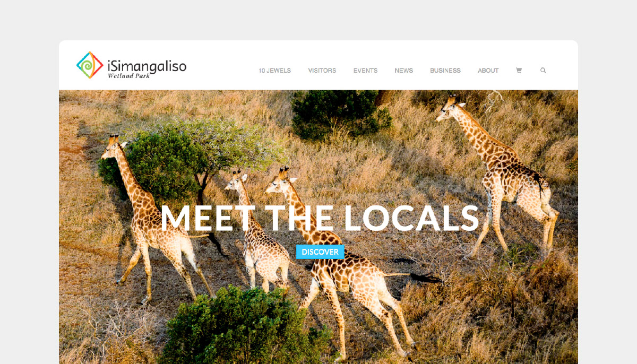Screen dimensions: 637x364
Task: Click the iSimangaliso wordmark text
Action: point(147,66)
